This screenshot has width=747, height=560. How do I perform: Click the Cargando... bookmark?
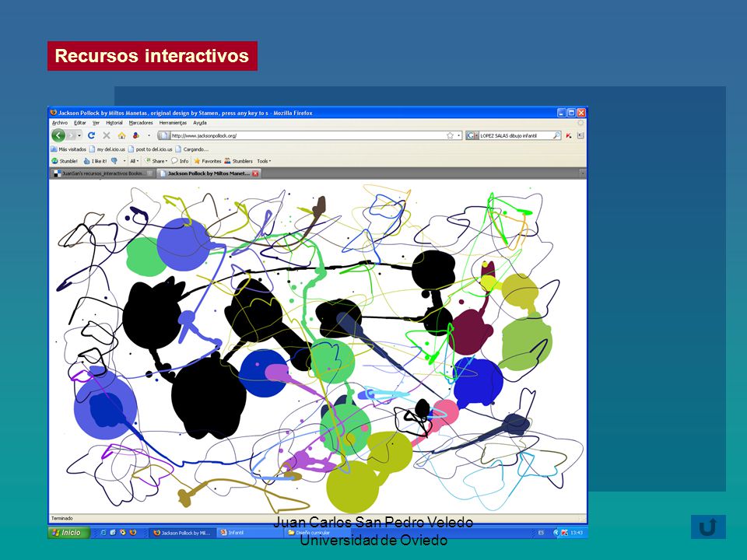[191, 149]
